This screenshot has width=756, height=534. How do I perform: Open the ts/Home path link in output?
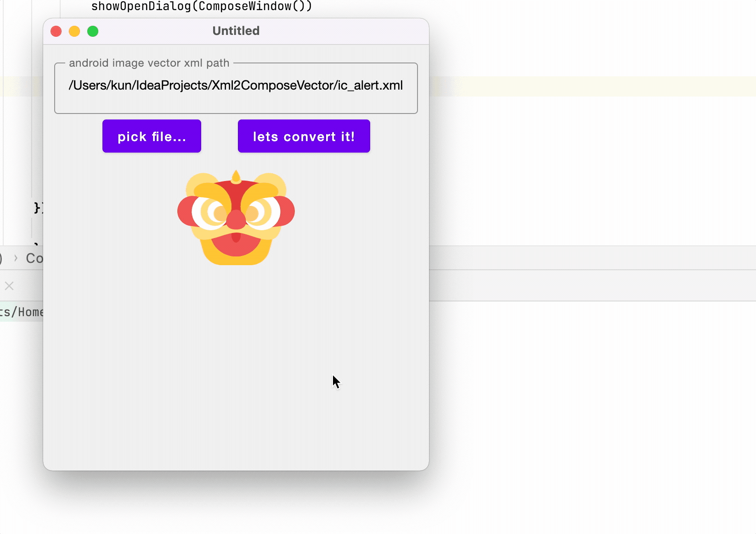(x=22, y=312)
